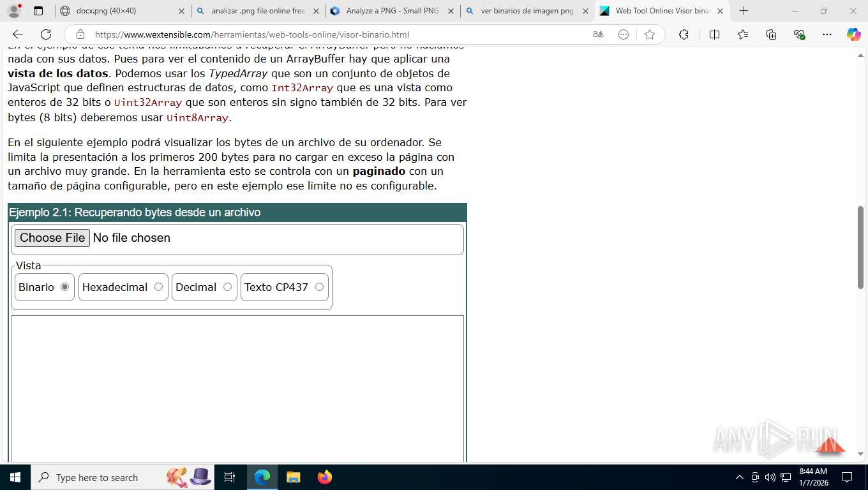Screen dimensions: 868x490
Task: Open Microsoft Edge taskbar icon
Action: [262, 477]
